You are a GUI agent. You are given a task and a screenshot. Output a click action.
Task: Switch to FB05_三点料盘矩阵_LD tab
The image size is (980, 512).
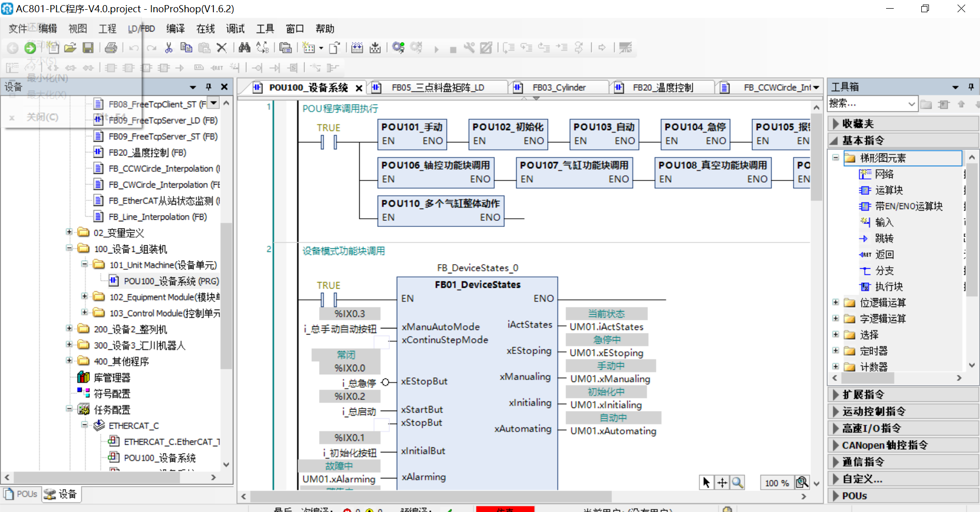coord(437,88)
